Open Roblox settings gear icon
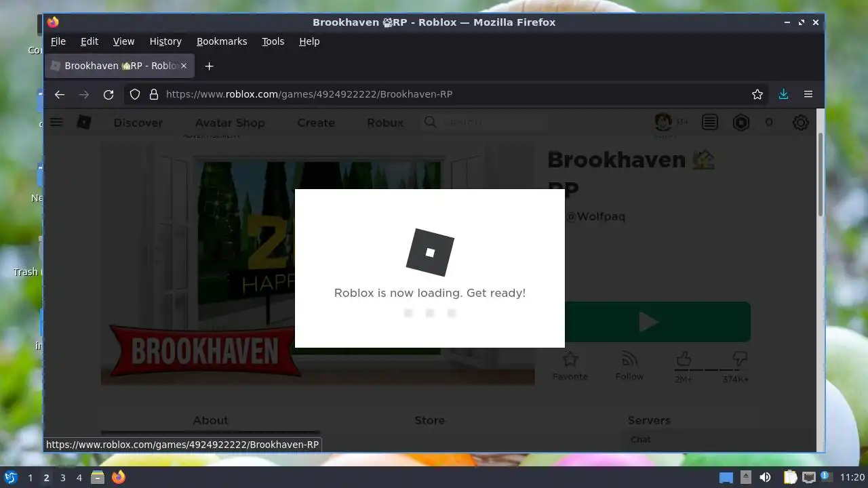The image size is (868, 488). pos(801,122)
